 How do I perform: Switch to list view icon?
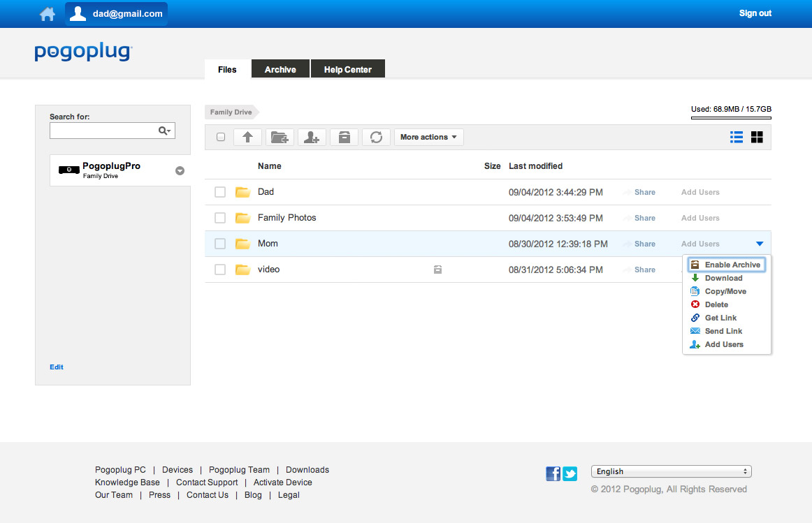[736, 137]
